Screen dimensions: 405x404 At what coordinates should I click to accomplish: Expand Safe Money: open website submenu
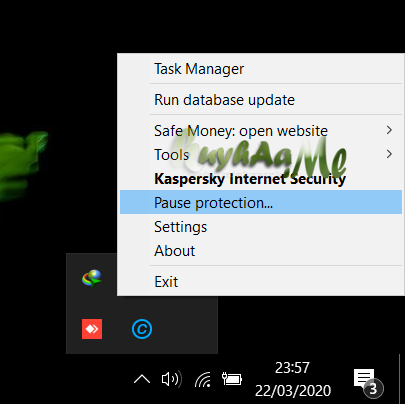261,131
